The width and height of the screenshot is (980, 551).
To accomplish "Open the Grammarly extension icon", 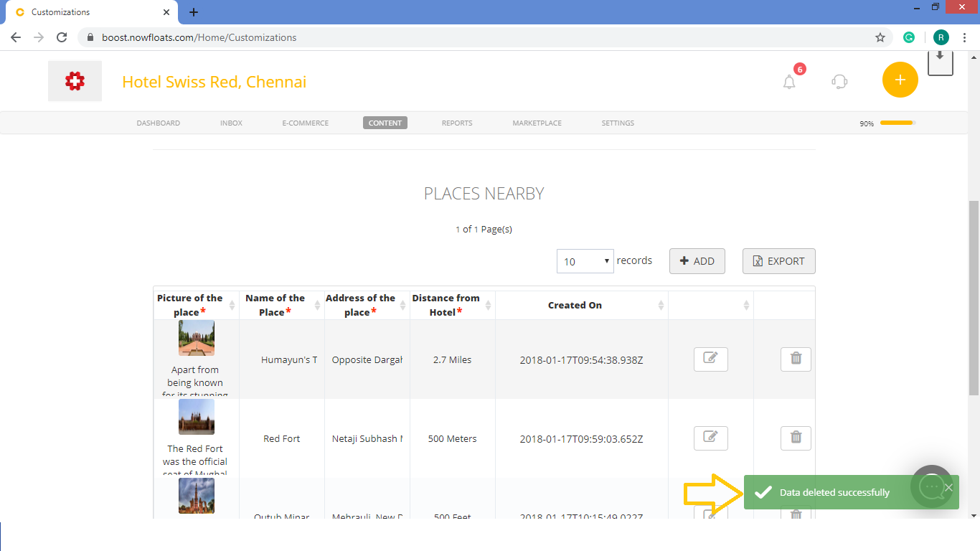I will [909, 37].
